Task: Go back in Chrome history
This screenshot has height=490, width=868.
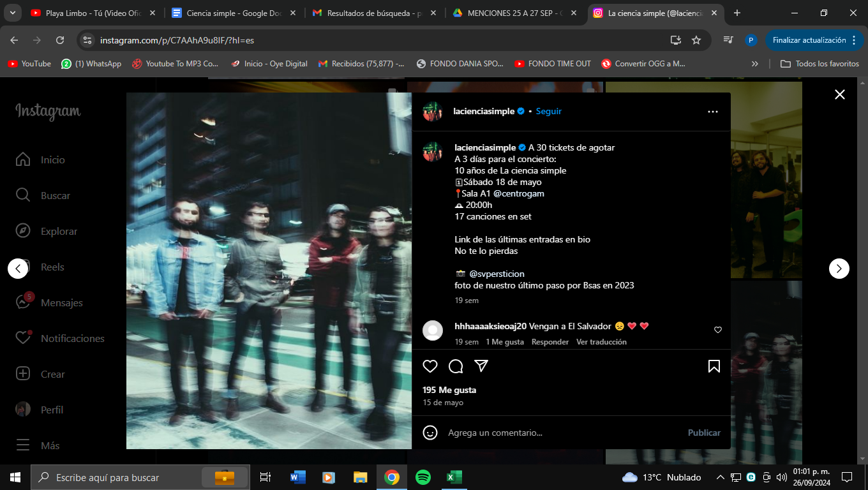Action: tap(14, 40)
